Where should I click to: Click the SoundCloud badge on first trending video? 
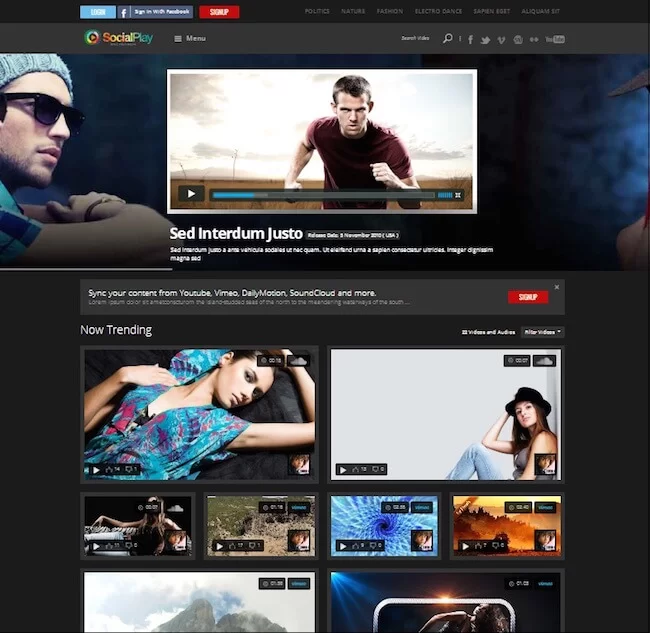pos(298,360)
